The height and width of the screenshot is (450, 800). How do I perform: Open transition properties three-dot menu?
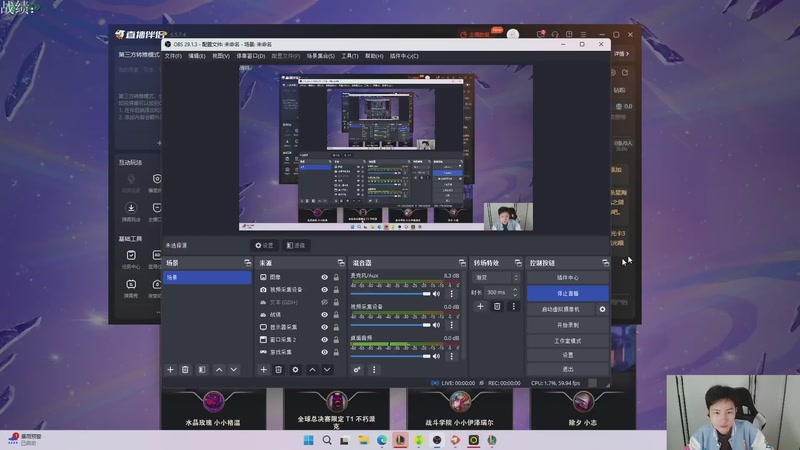pyautogui.click(x=514, y=306)
